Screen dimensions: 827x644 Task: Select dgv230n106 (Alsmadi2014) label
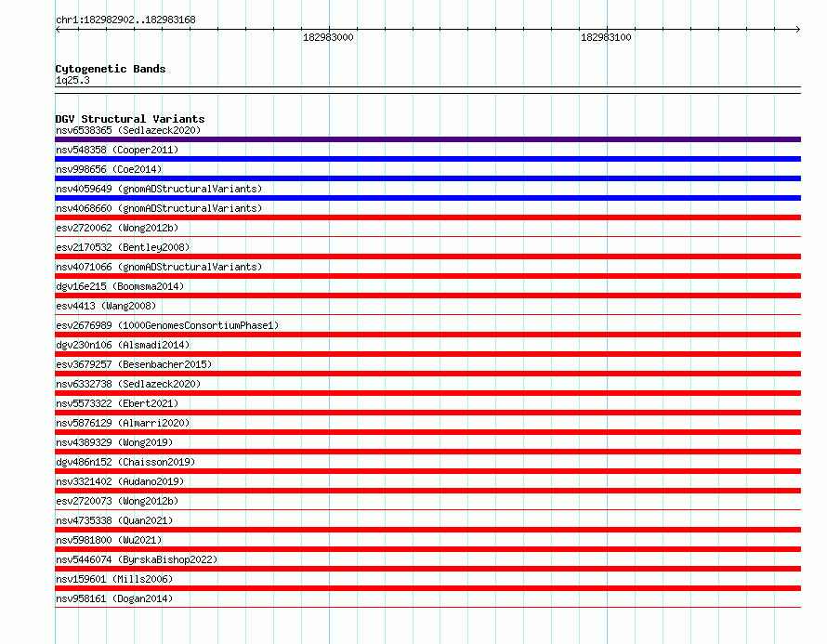coord(123,345)
